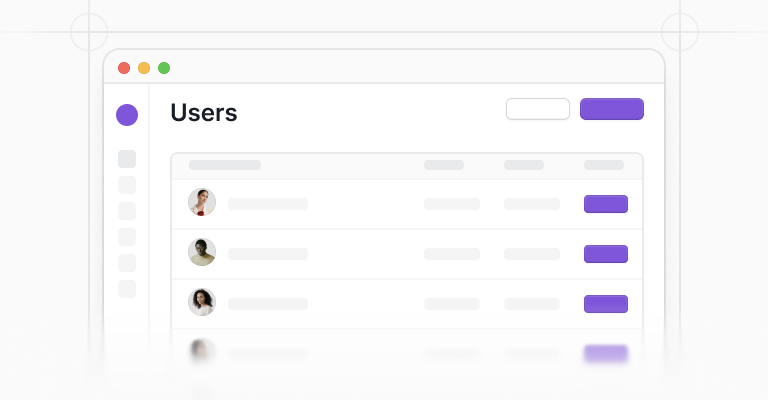
Task: Click purple button in third user row
Action: click(x=606, y=304)
